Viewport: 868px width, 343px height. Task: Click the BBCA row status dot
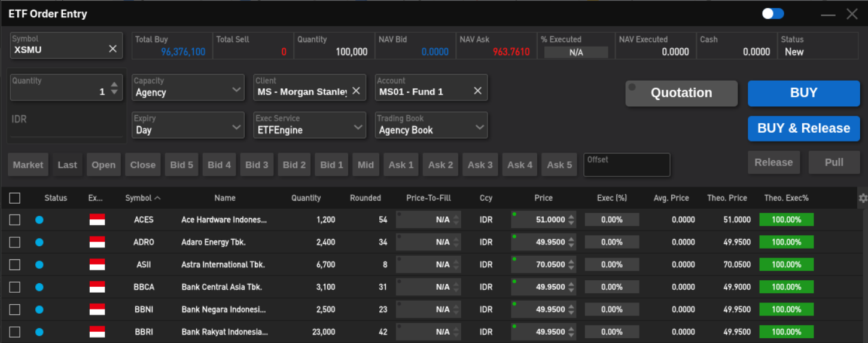pos(39,287)
